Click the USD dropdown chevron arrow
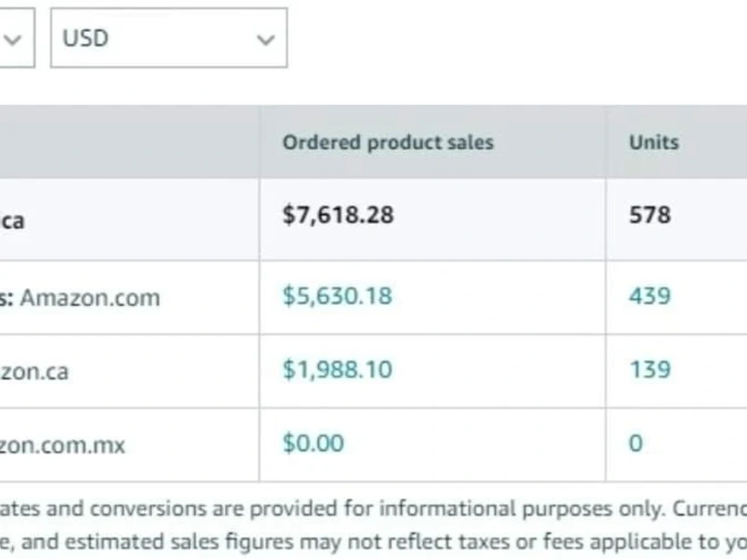The height and width of the screenshot is (560, 747). pyautogui.click(x=265, y=40)
